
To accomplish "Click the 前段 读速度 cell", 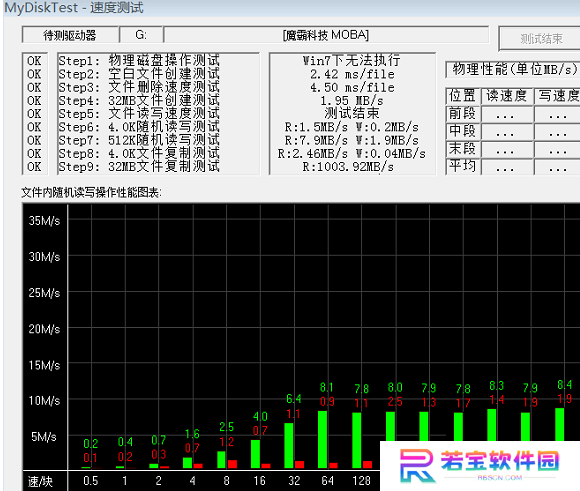I will (507, 114).
